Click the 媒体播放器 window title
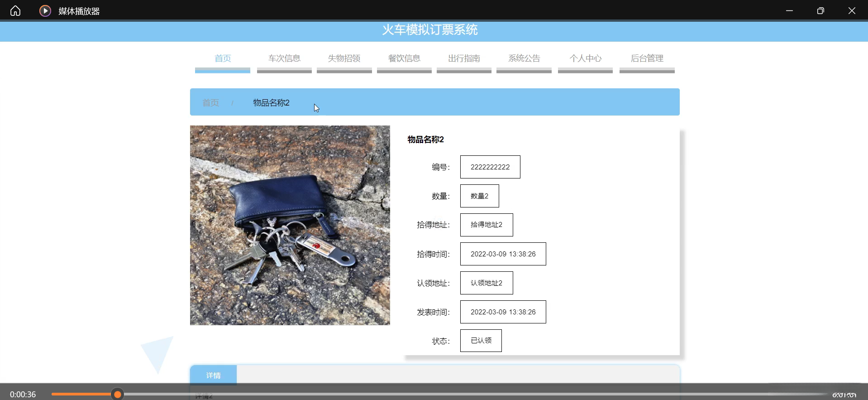Viewport: 868px width, 400px height. click(x=79, y=11)
